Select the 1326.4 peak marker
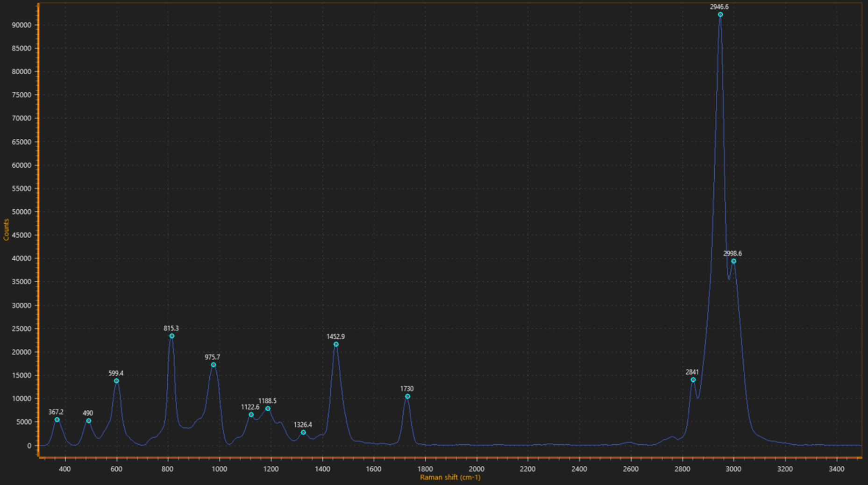This screenshot has height=485, width=868. coord(303,432)
